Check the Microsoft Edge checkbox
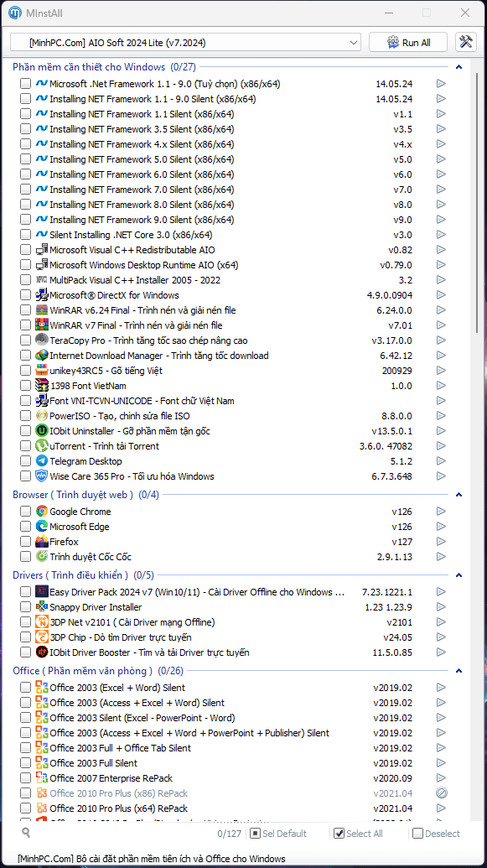 [x=25, y=527]
